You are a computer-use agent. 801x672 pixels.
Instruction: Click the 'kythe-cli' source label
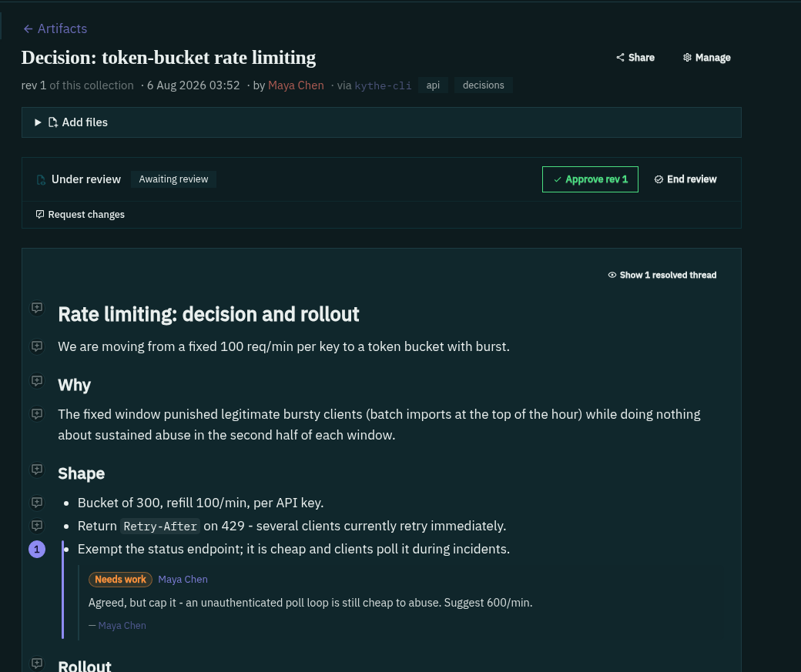(383, 85)
